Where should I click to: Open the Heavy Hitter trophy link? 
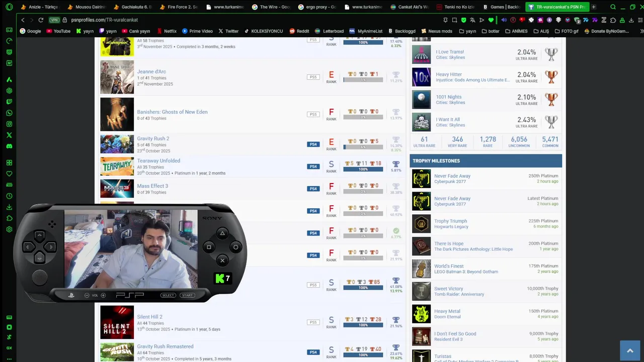[x=449, y=74]
